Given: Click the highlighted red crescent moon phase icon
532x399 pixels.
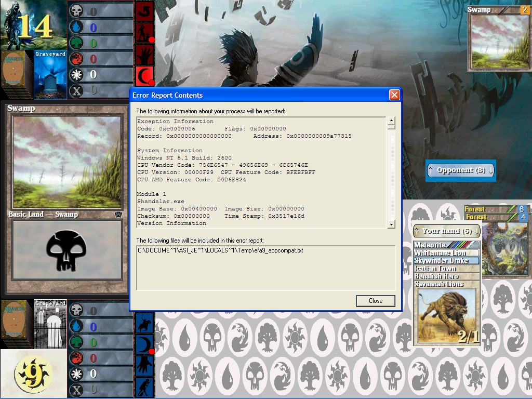Looking at the screenshot, I should click(144, 76).
